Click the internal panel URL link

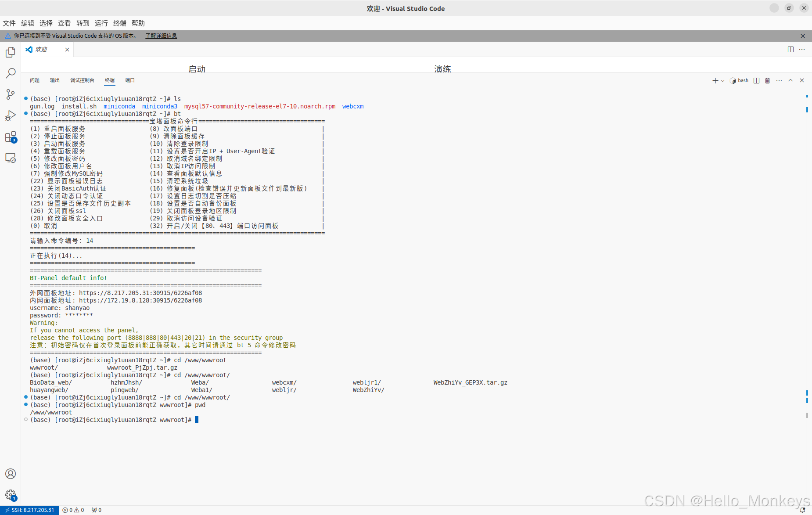click(x=140, y=300)
